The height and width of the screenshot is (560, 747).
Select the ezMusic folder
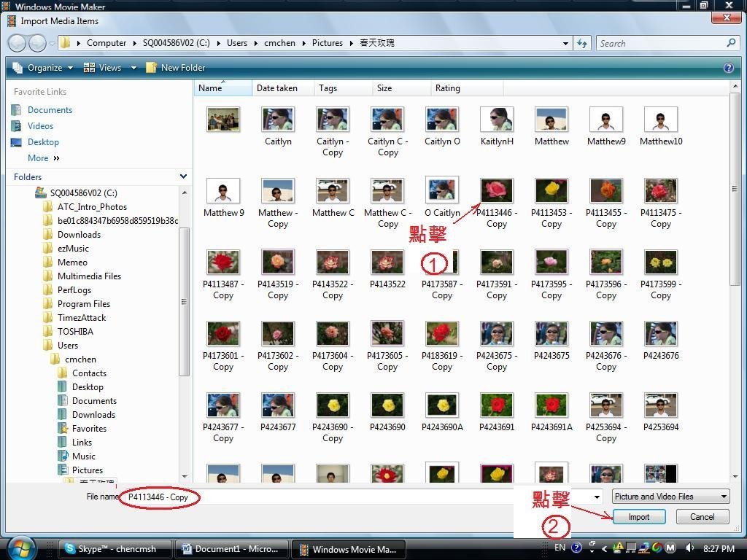pos(73,249)
